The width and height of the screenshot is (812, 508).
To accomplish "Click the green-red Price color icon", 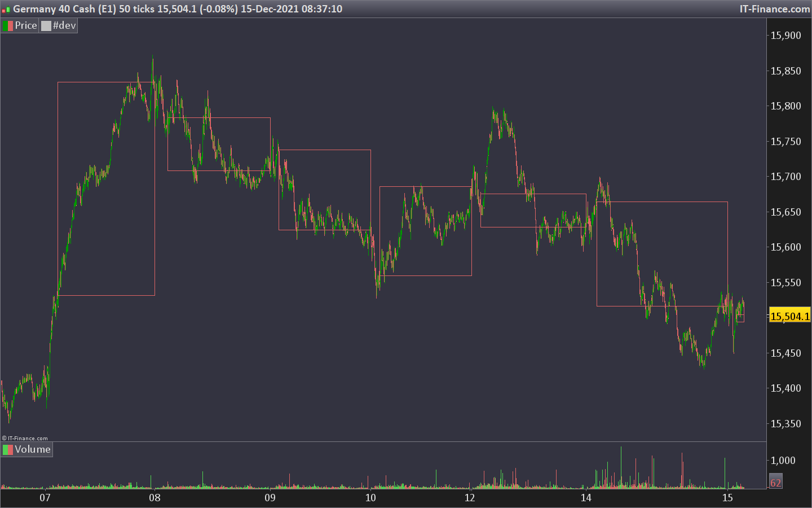I will pos(8,26).
